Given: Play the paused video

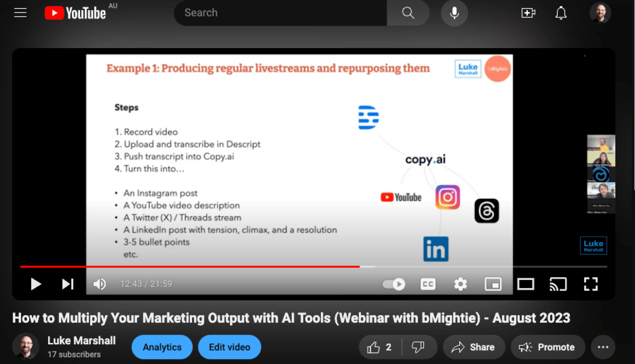Looking at the screenshot, I should tap(36, 284).
